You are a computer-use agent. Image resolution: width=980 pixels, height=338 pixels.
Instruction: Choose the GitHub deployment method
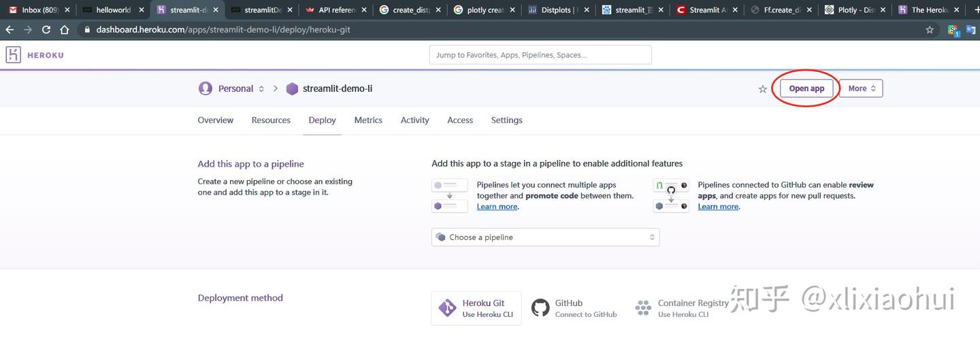point(574,308)
